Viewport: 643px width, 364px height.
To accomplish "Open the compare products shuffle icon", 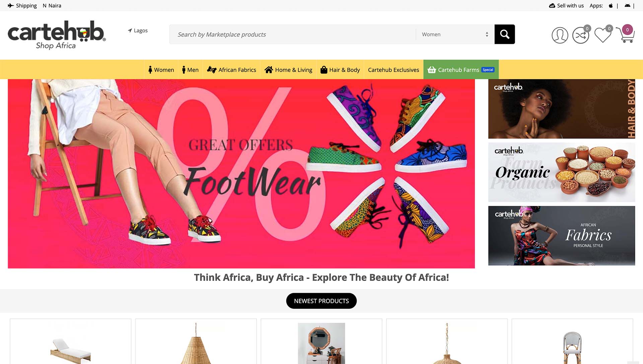I will pos(581,35).
